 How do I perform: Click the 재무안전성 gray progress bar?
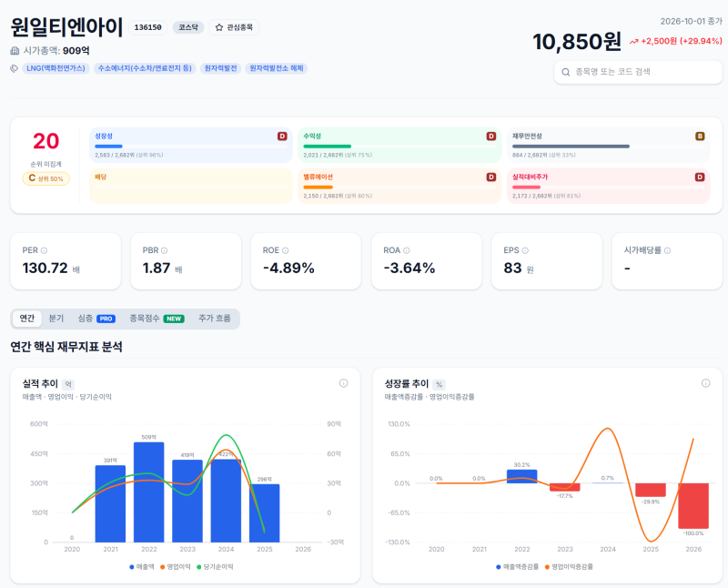click(x=571, y=147)
